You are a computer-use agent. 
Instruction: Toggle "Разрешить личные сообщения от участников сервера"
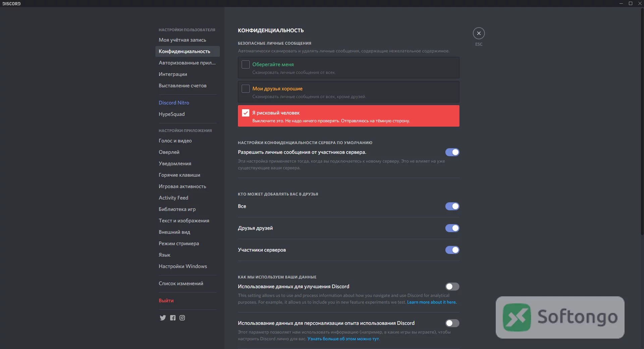point(452,152)
